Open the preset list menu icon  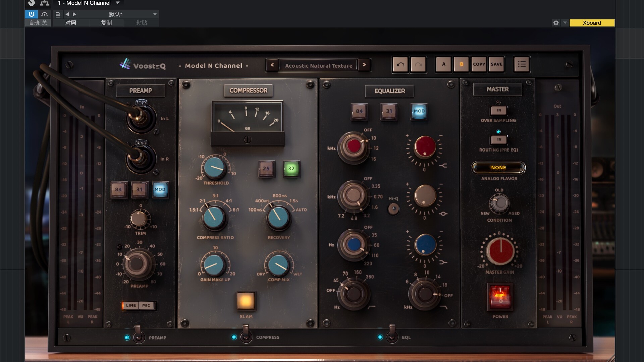(x=522, y=64)
